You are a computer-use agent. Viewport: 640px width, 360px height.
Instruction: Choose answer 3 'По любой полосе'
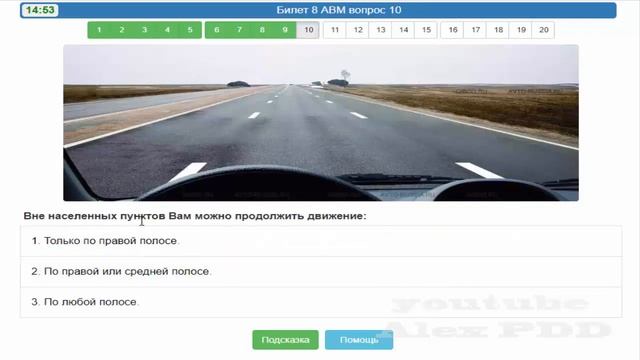[321, 302]
